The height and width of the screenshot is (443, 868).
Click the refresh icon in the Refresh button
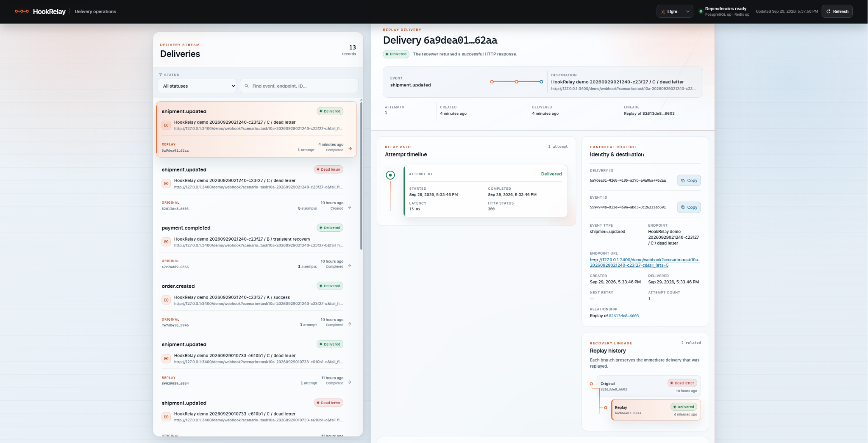(x=828, y=11)
